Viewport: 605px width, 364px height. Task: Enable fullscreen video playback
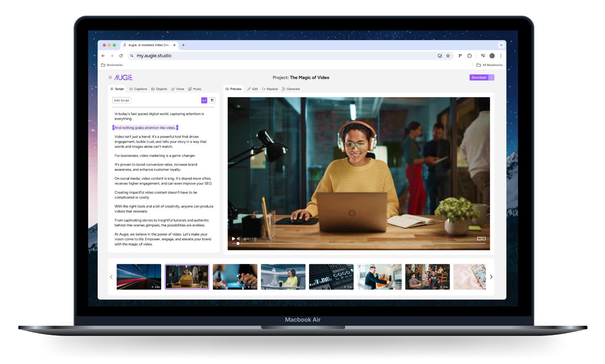tap(485, 238)
